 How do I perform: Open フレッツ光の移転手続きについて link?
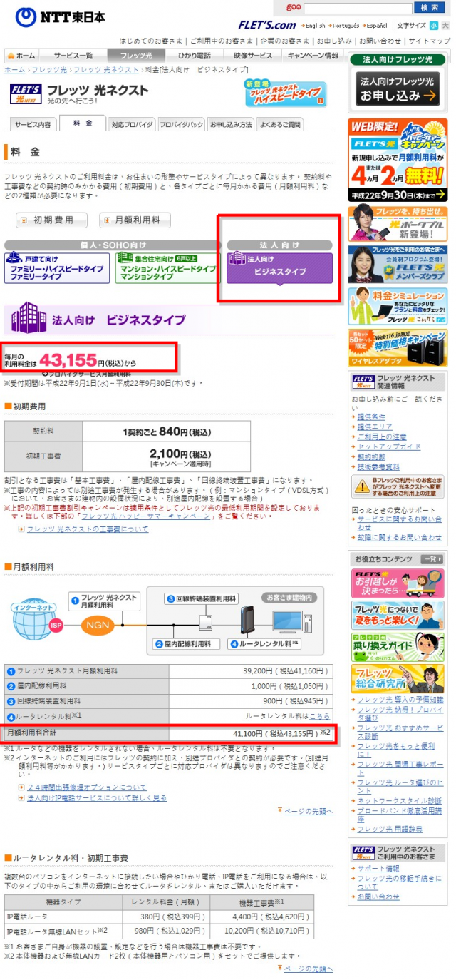click(399, 882)
